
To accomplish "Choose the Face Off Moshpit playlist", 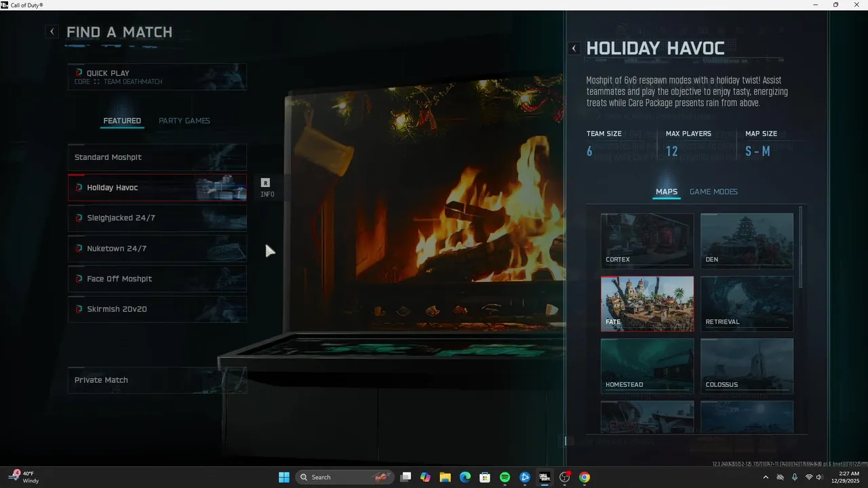I will point(157,279).
